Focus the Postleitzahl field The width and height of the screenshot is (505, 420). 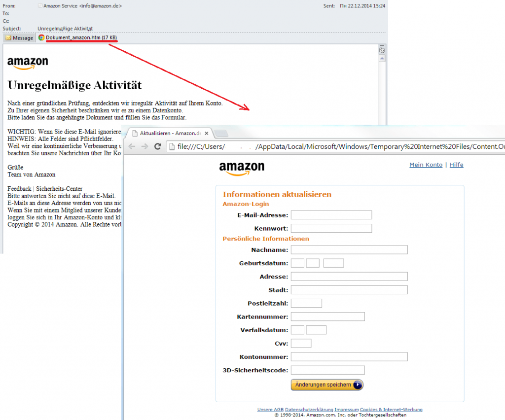pyautogui.click(x=306, y=303)
